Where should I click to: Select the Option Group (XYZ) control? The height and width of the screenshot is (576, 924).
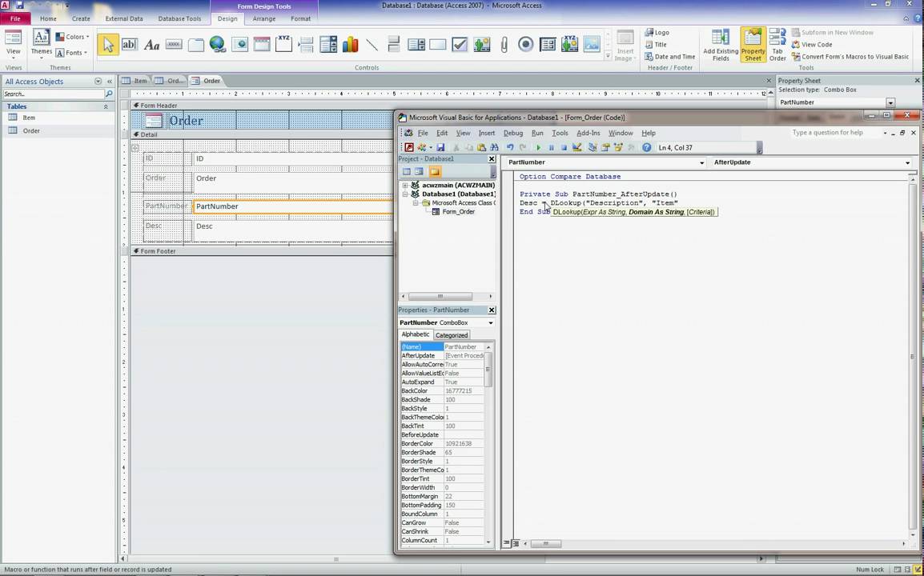283,44
